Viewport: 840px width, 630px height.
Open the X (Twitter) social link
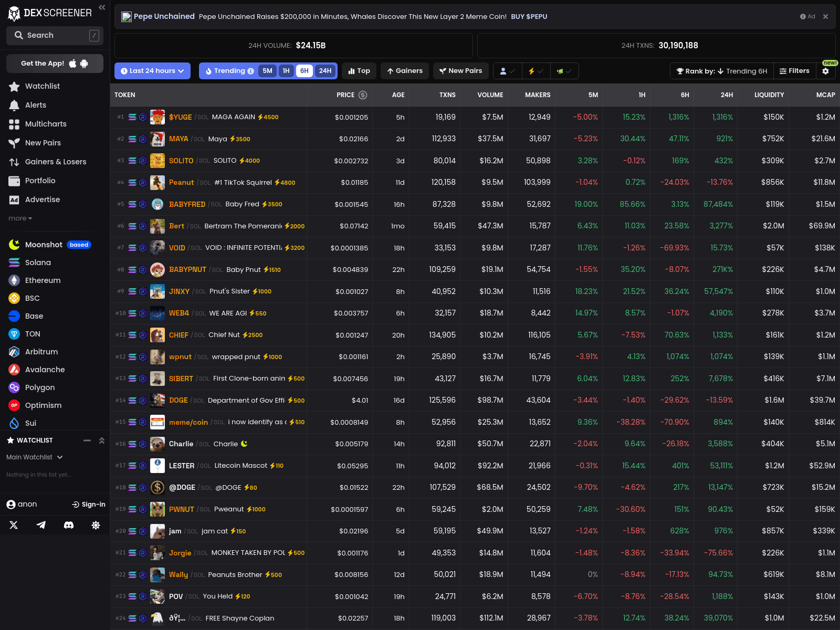14,525
